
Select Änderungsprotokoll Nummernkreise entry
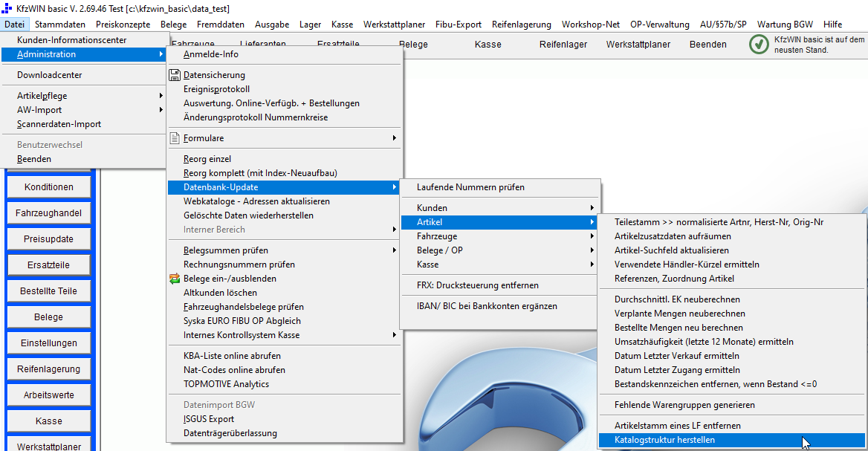285,117
